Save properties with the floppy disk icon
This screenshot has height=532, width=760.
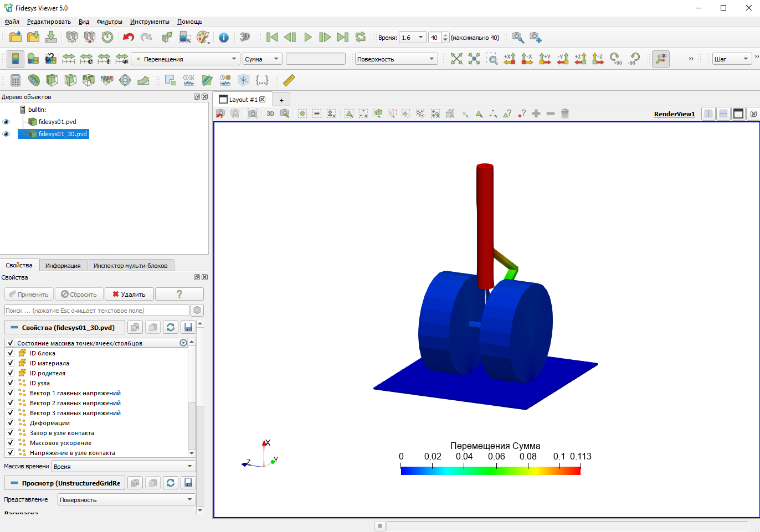coord(188,327)
